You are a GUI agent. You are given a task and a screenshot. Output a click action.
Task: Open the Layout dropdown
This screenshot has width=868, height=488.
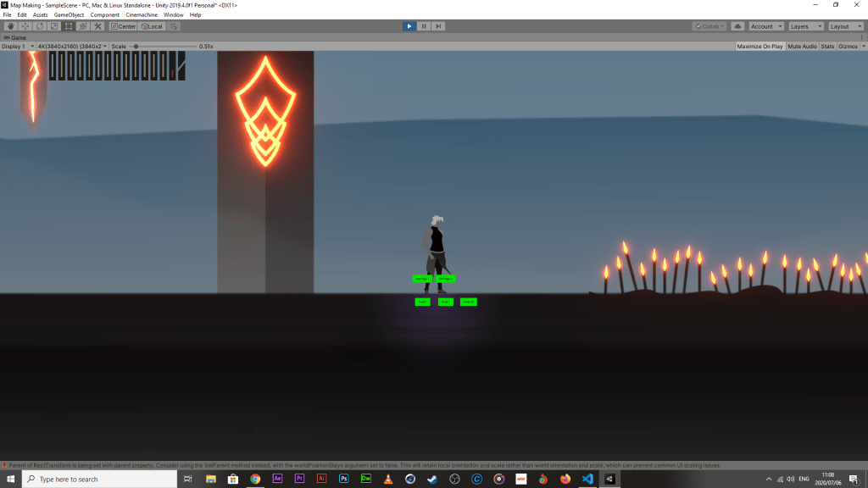[845, 26]
